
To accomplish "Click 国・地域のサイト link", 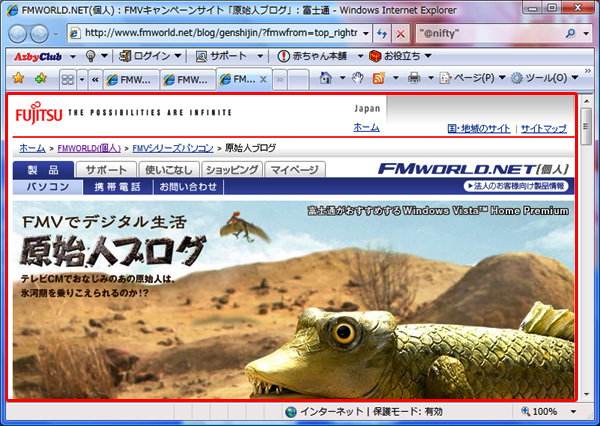I will pos(479,129).
